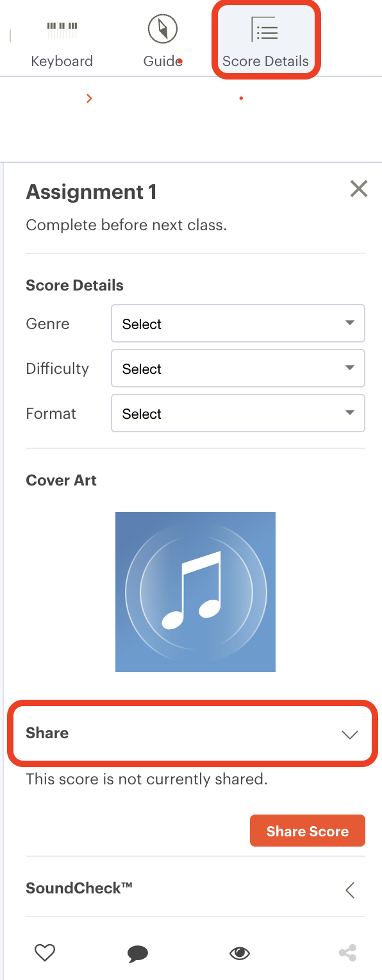Open the Guide compass icon

pyautogui.click(x=163, y=29)
